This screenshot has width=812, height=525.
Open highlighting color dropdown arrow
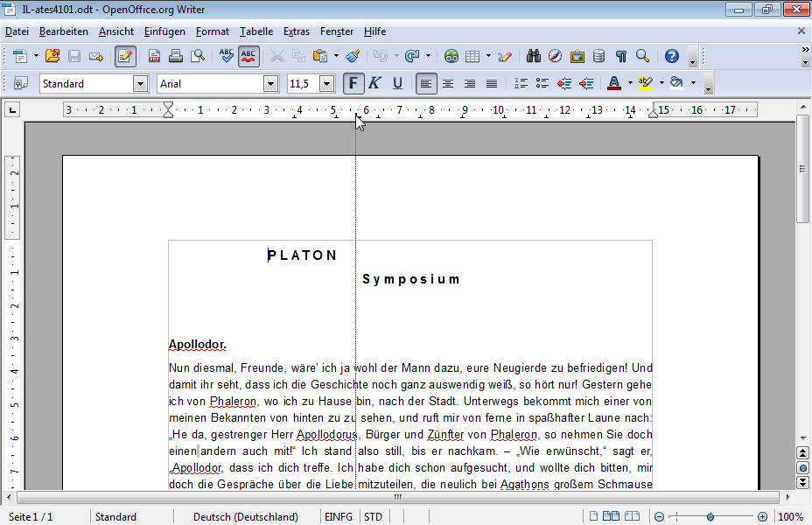click(661, 83)
